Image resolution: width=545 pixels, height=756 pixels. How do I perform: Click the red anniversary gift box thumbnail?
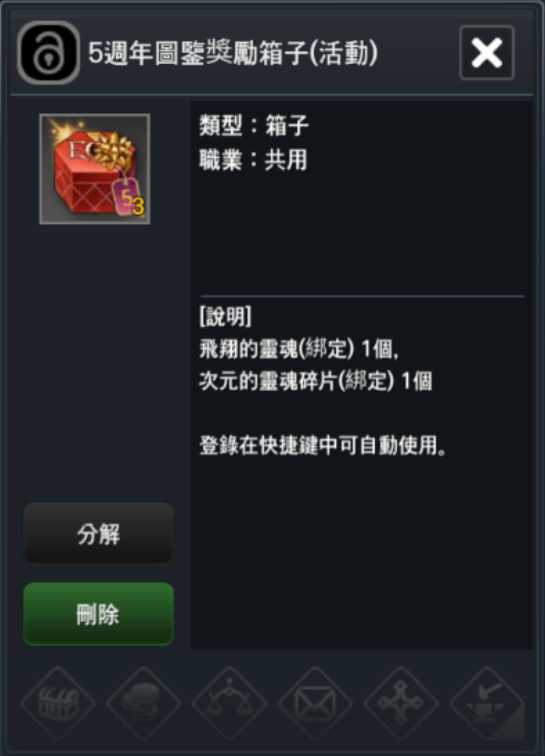pyautogui.click(x=95, y=169)
